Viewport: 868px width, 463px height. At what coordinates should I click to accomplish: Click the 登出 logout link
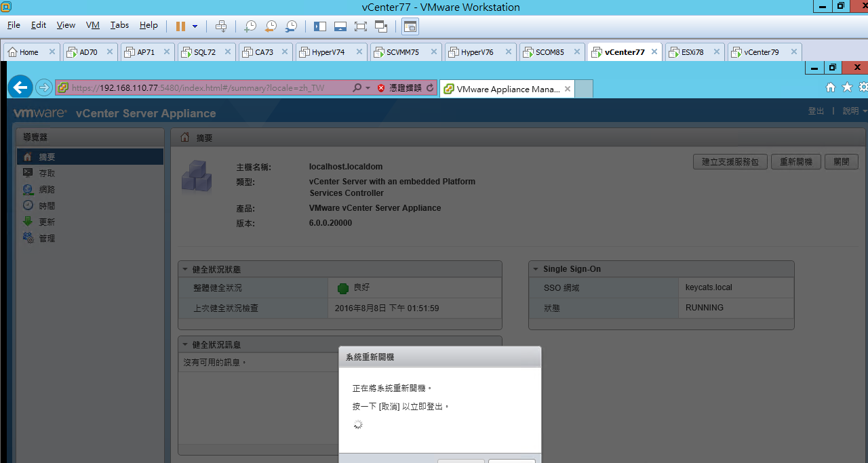[816, 111]
